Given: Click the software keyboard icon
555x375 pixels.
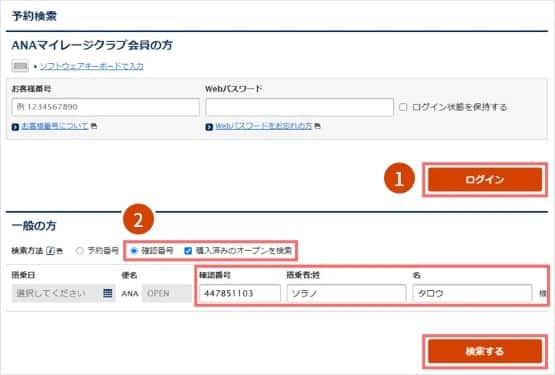Looking at the screenshot, I should coord(20,66).
